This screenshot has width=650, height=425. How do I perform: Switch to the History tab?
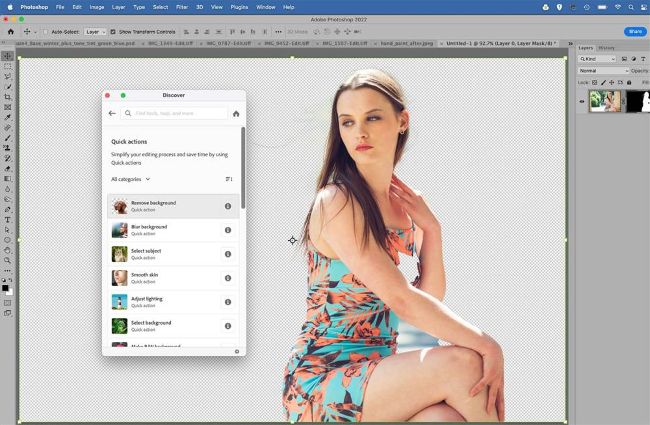click(x=607, y=48)
